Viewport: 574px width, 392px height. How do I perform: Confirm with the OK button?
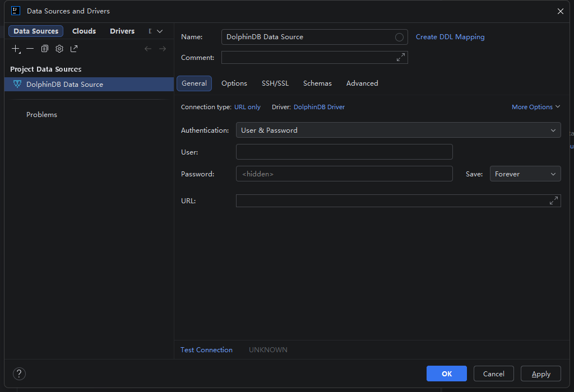[x=447, y=374]
